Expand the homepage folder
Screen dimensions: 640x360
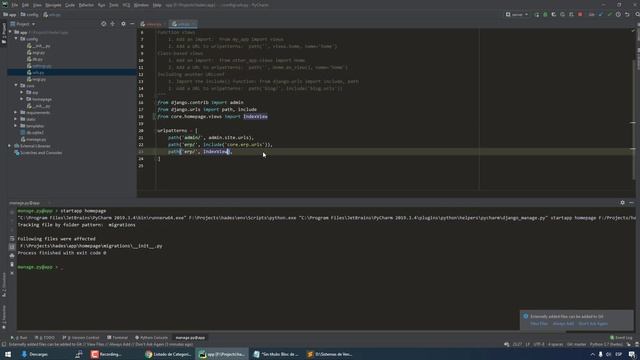(22, 99)
